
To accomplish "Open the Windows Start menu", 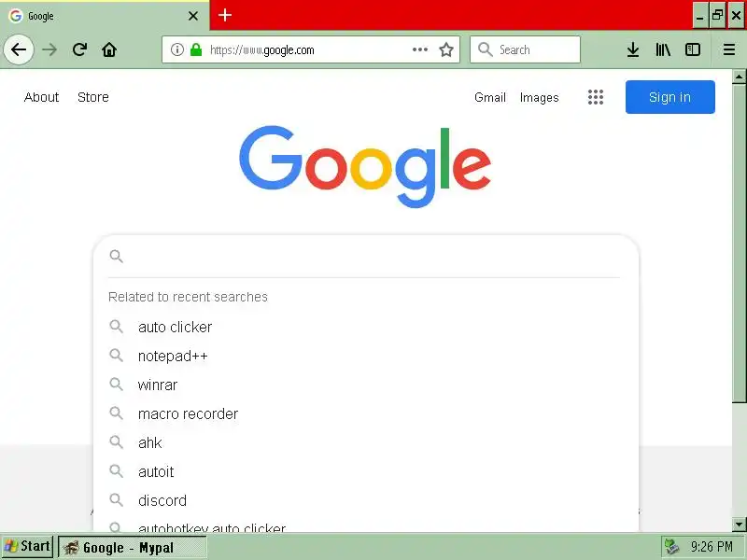I will (x=27, y=547).
